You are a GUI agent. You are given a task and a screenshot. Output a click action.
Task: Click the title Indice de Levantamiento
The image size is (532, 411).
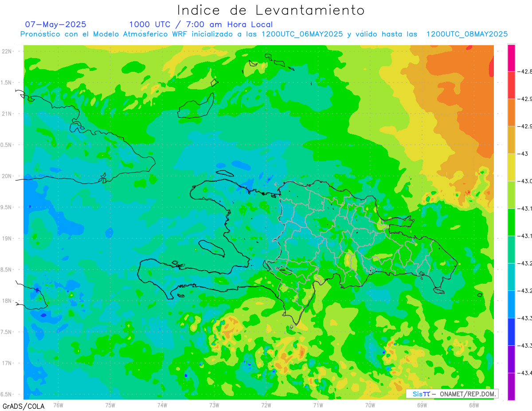click(271, 10)
